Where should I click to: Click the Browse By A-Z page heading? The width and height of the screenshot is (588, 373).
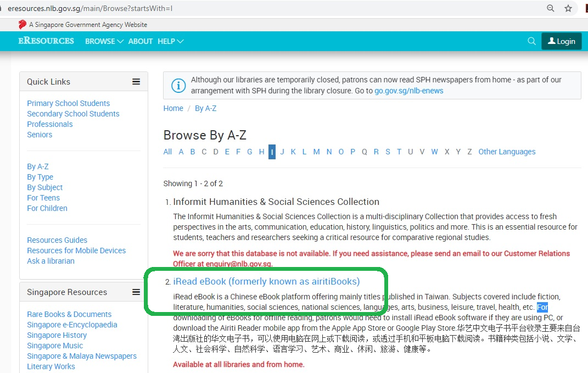pos(205,135)
